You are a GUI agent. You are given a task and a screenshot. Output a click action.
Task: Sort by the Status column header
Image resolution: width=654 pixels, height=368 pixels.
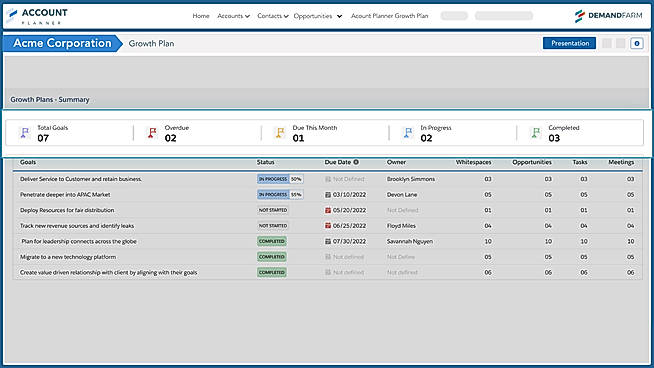pos(265,162)
